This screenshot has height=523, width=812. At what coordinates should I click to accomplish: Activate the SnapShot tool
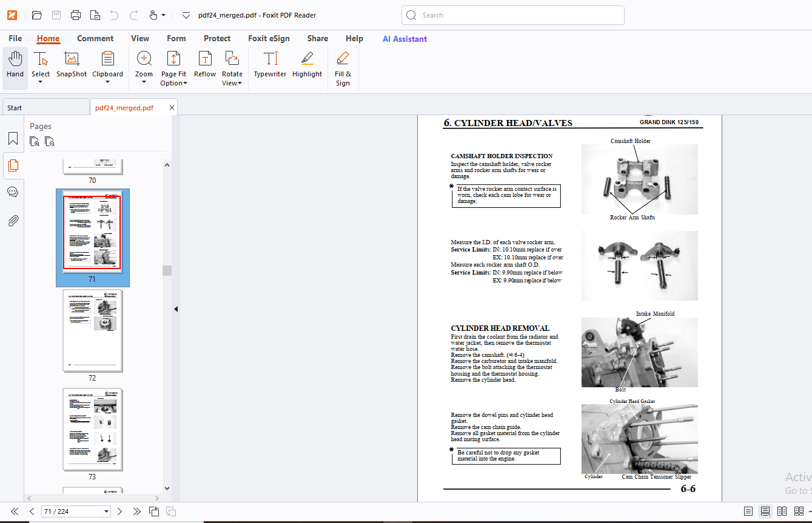(x=72, y=65)
